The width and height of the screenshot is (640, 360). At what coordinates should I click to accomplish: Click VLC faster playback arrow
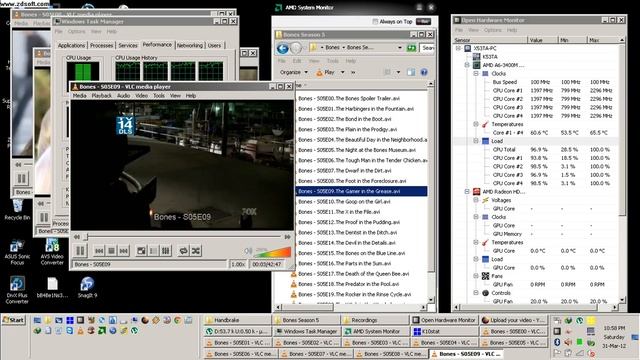pyautogui.click(x=287, y=237)
